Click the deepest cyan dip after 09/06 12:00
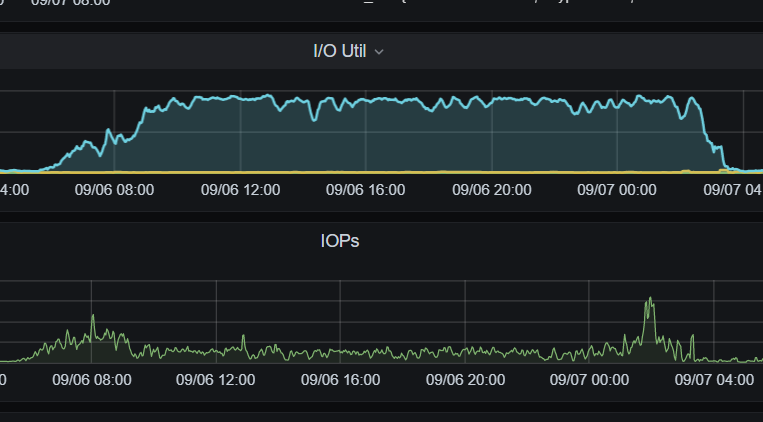This screenshot has height=422, width=763. pos(314,119)
